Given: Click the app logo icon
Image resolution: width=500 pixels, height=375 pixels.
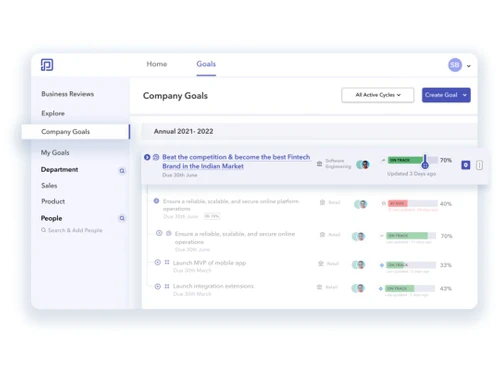Looking at the screenshot, I should 47,65.
